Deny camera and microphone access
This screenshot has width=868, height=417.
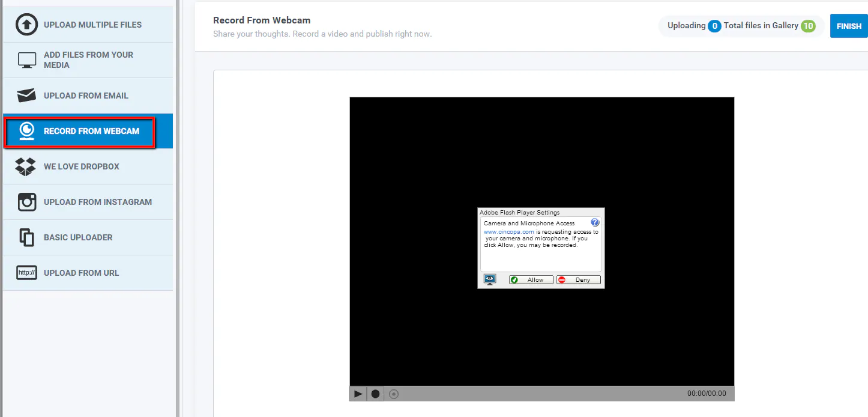pyautogui.click(x=578, y=280)
